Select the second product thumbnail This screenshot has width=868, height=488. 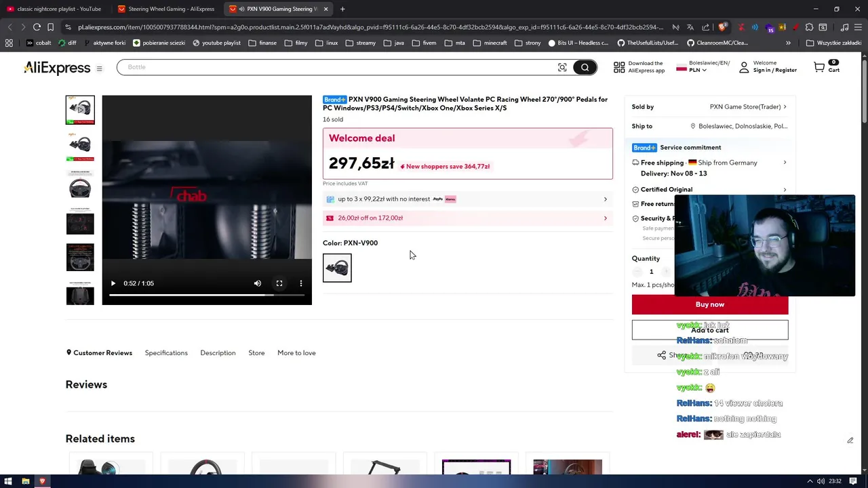point(80,146)
